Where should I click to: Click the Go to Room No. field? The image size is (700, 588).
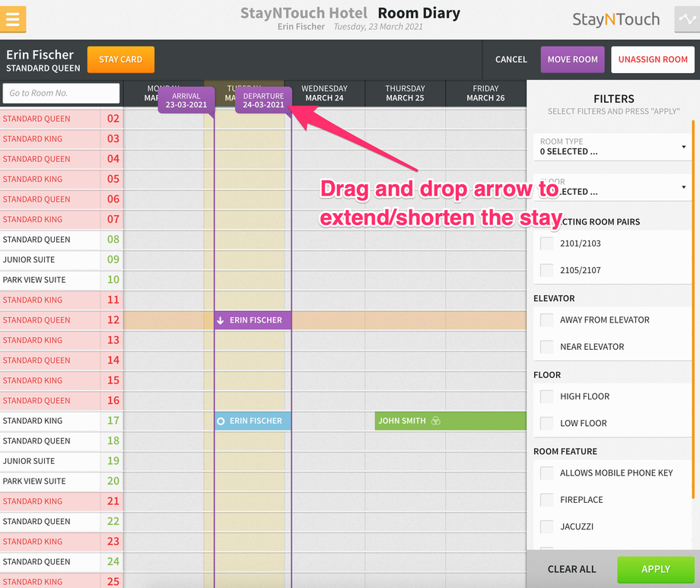point(61,93)
